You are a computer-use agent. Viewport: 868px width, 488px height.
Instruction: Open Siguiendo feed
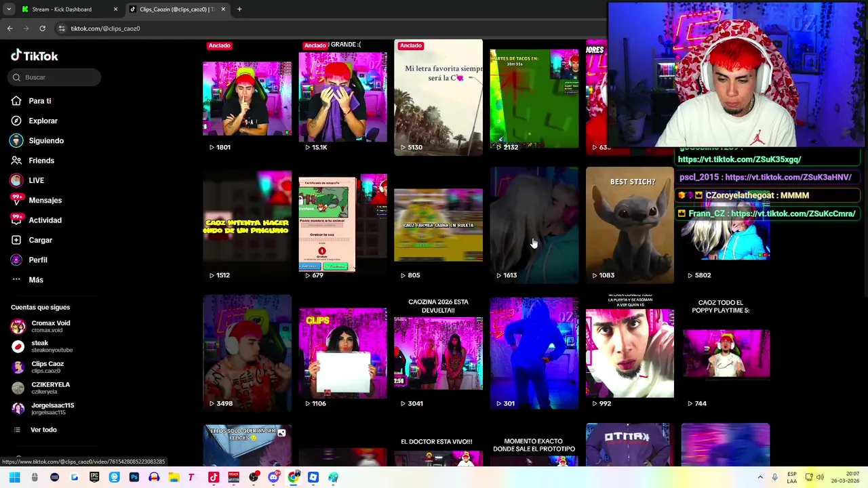[x=46, y=140]
